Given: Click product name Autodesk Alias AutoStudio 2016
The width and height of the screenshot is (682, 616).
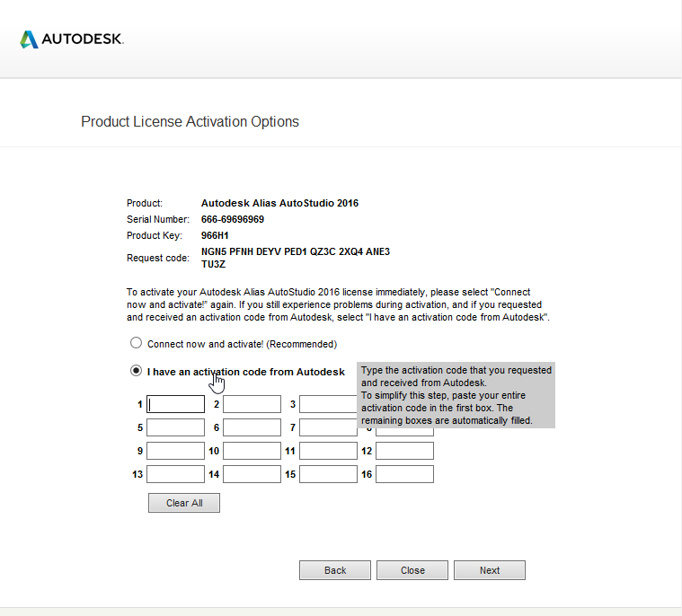Looking at the screenshot, I should tap(279, 203).
